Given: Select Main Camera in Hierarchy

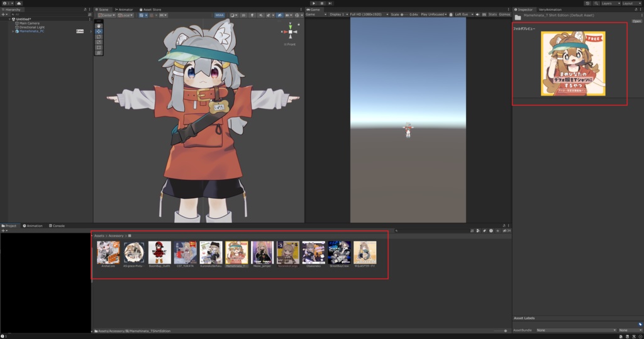Looking at the screenshot, I should [29, 23].
